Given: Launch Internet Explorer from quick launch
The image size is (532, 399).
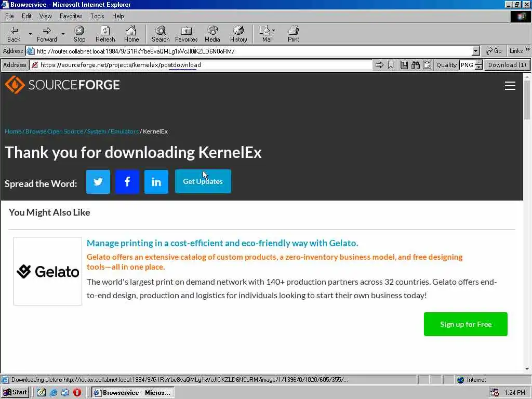Looking at the screenshot, I should pyautogui.click(x=54, y=392).
